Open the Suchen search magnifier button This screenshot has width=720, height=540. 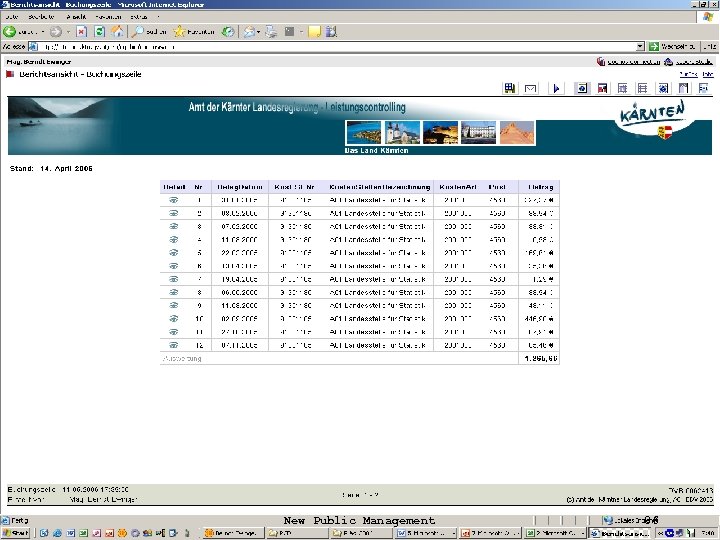(x=149, y=32)
